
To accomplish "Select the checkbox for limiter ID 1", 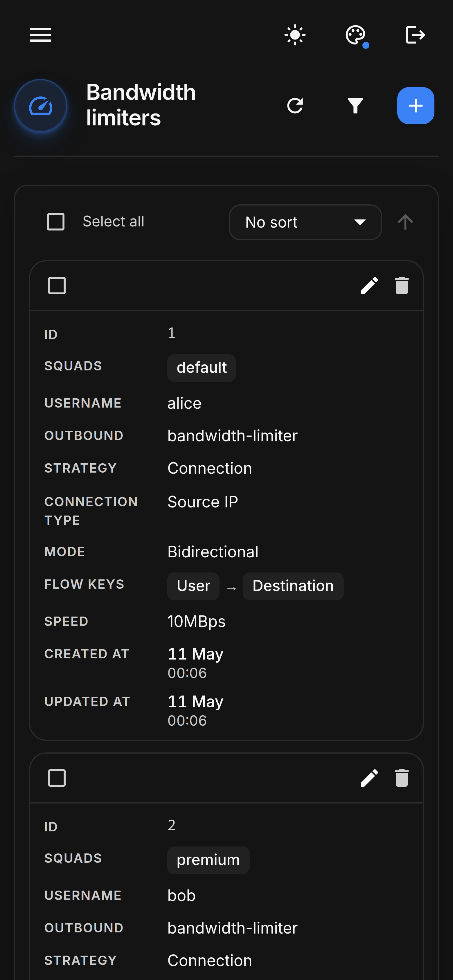I will click(x=57, y=286).
